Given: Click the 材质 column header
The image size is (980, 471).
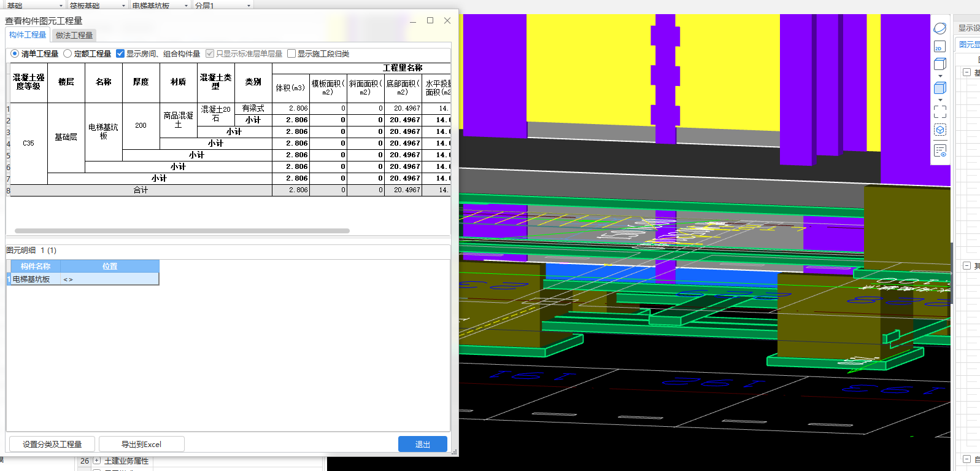Looking at the screenshot, I should [179, 82].
